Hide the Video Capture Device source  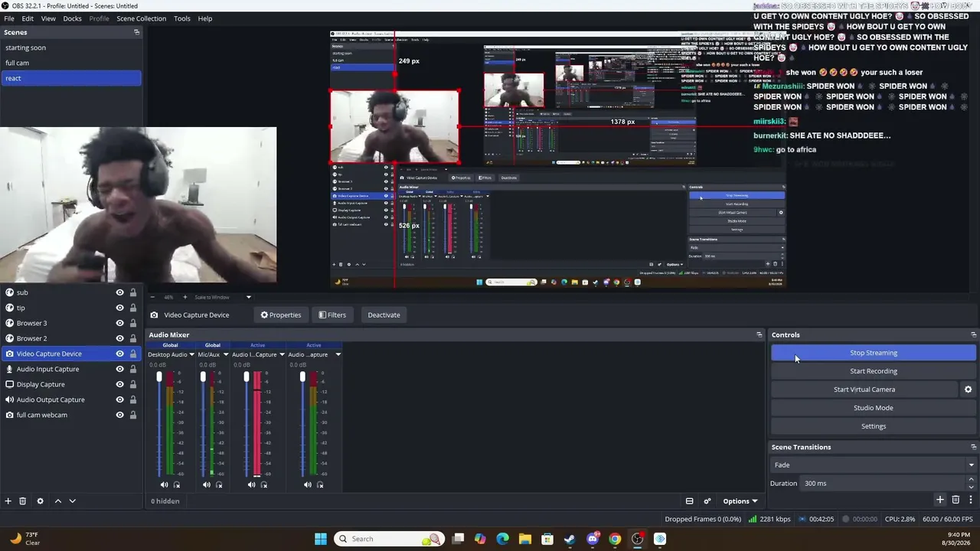tap(119, 354)
